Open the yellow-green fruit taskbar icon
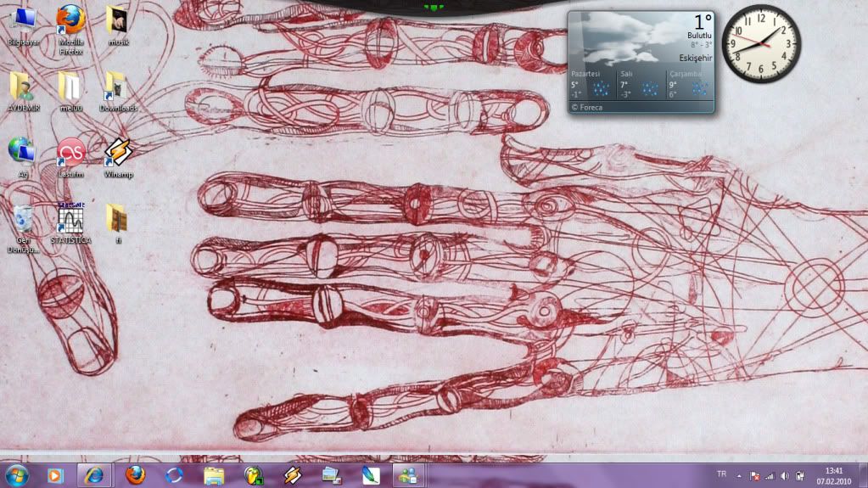The height and width of the screenshot is (488, 868). [x=254, y=475]
